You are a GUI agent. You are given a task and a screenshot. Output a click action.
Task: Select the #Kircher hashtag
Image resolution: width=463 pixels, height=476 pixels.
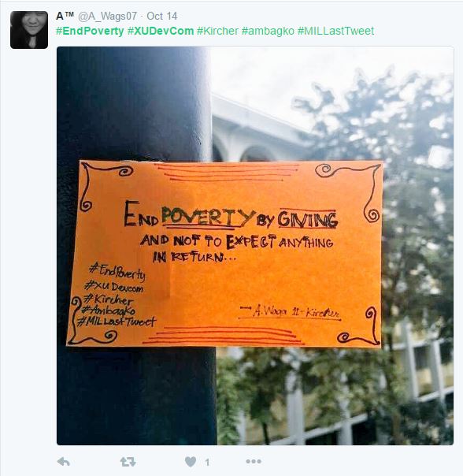pos(217,31)
